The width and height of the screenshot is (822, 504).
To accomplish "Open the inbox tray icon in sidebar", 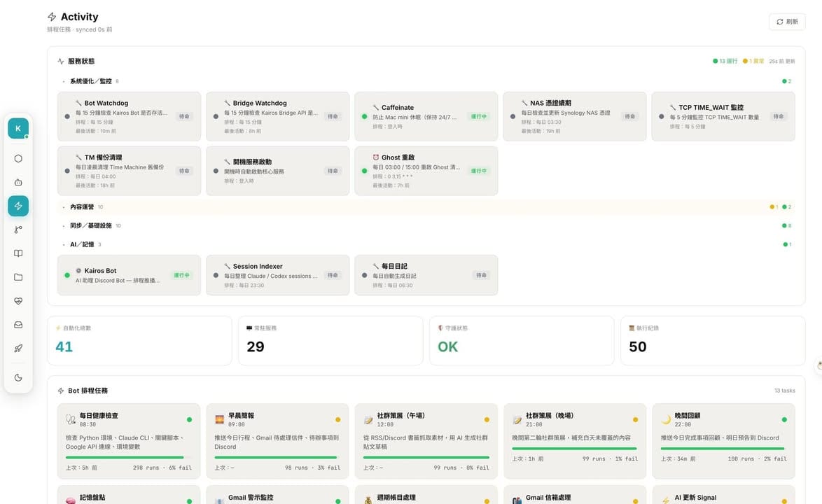I will [x=18, y=325].
